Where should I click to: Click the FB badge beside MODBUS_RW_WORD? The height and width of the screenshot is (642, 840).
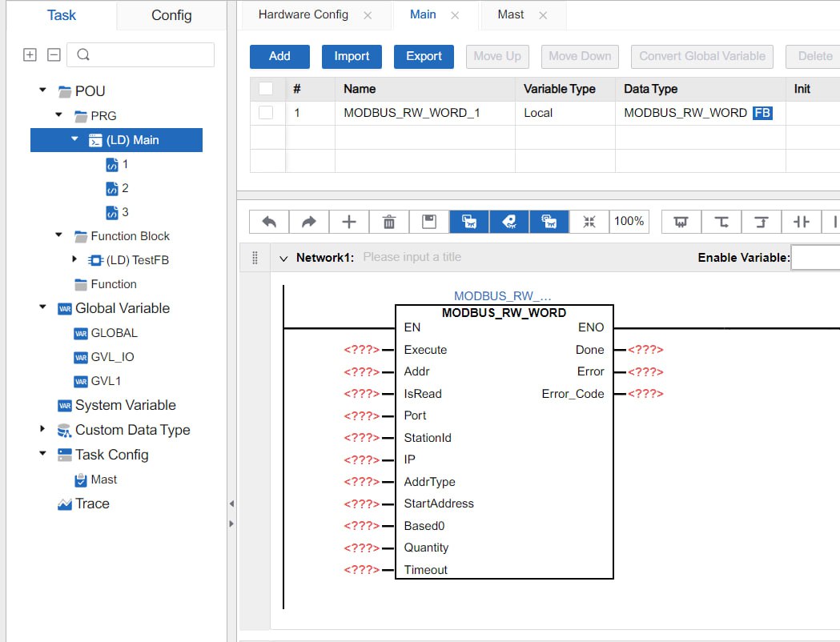pyautogui.click(x=762, y=113)
